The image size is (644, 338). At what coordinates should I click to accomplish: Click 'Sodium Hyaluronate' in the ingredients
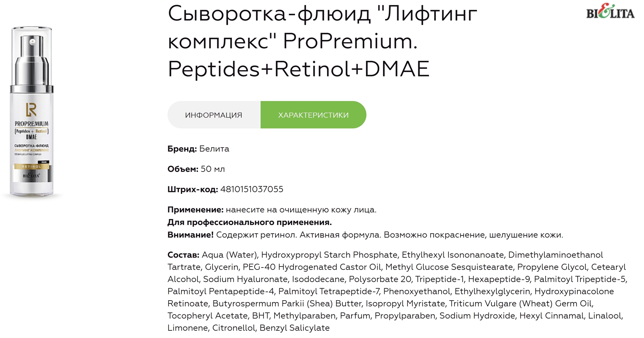click(245, 279)
